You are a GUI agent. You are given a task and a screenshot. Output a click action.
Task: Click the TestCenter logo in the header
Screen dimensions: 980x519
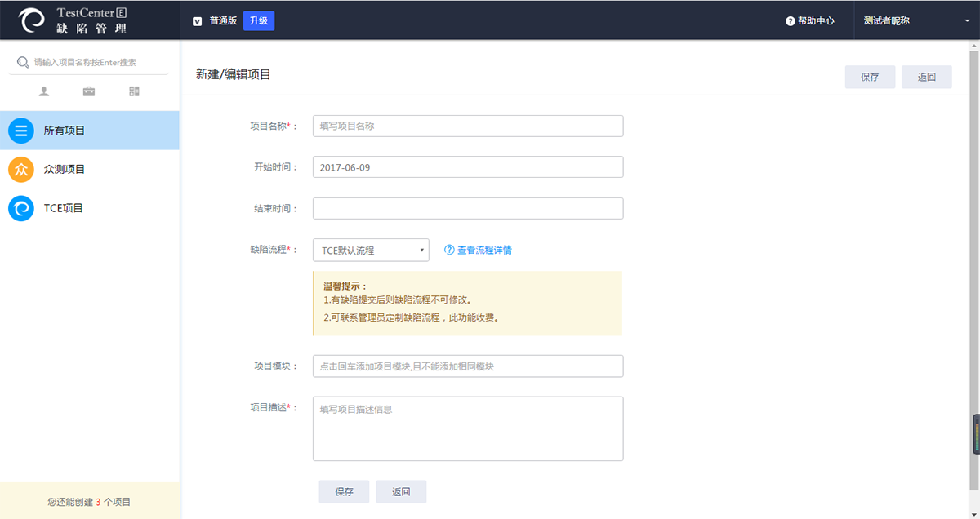click(x=33, y=20)
